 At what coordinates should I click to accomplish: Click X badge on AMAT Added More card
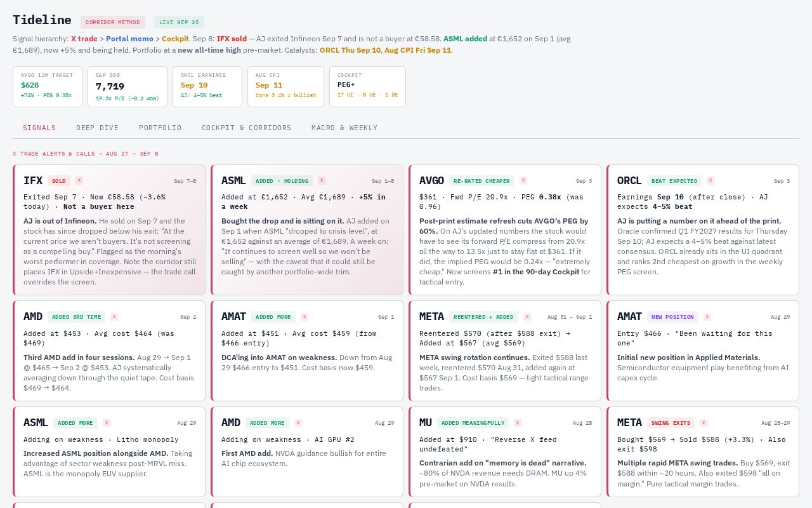tap(304, 316)
